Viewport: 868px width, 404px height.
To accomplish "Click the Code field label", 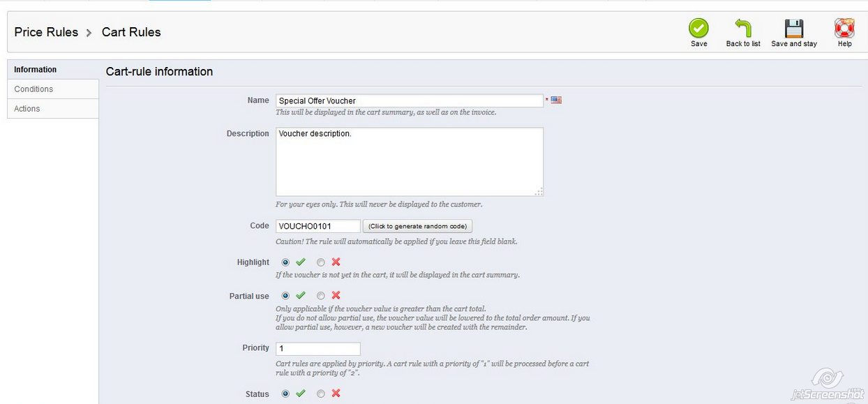I will [260, 225].
